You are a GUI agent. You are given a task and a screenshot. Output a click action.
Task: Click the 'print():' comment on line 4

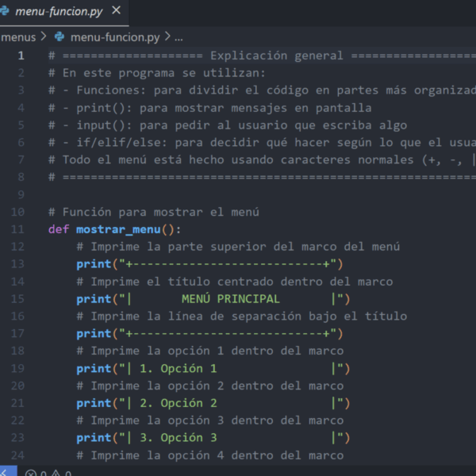coord(104,108)
